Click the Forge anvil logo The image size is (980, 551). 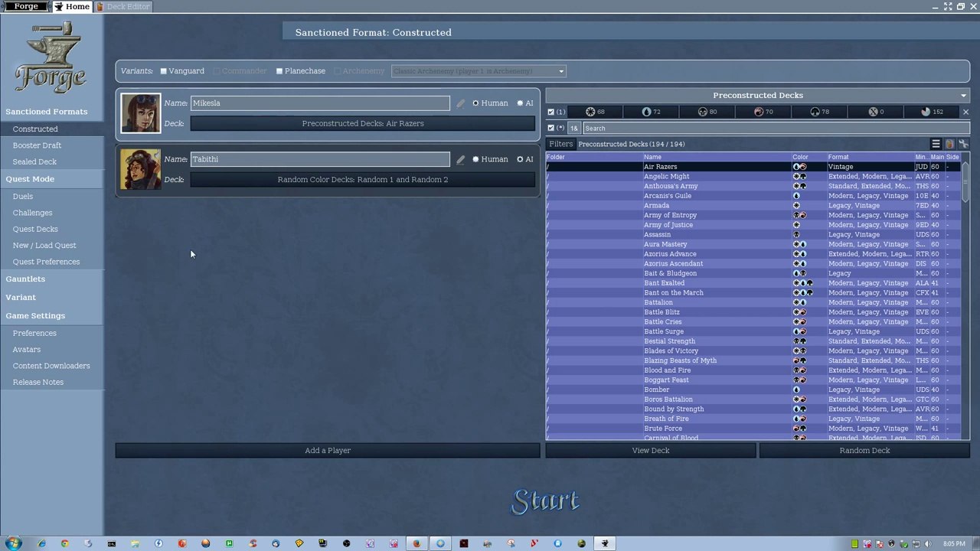[51, 57]
